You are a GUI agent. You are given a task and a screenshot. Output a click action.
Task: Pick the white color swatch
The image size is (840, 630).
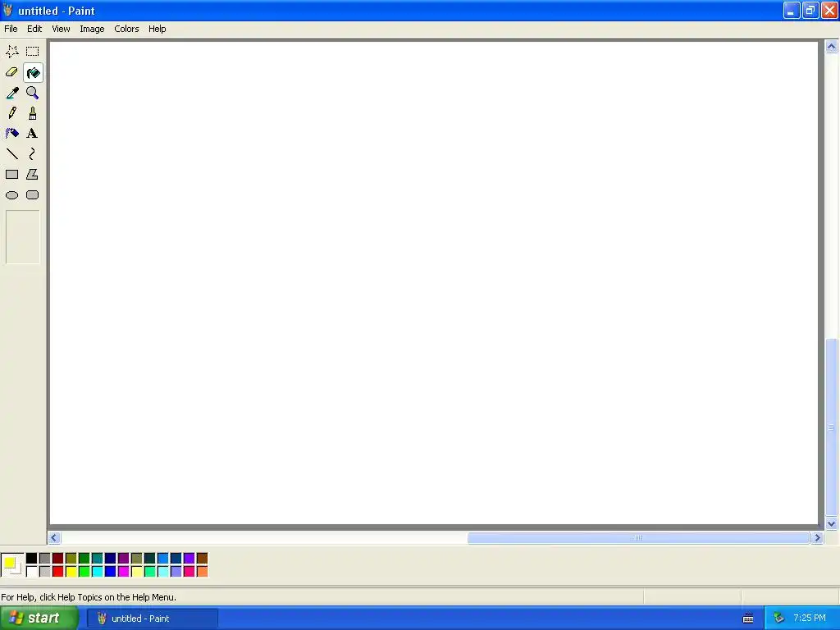(32, 571)
